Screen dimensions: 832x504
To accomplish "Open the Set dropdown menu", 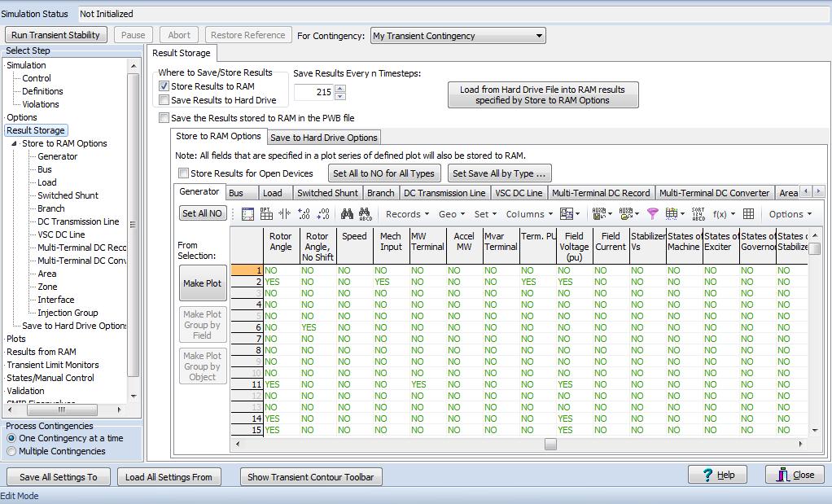I will (x=485, y=214).
